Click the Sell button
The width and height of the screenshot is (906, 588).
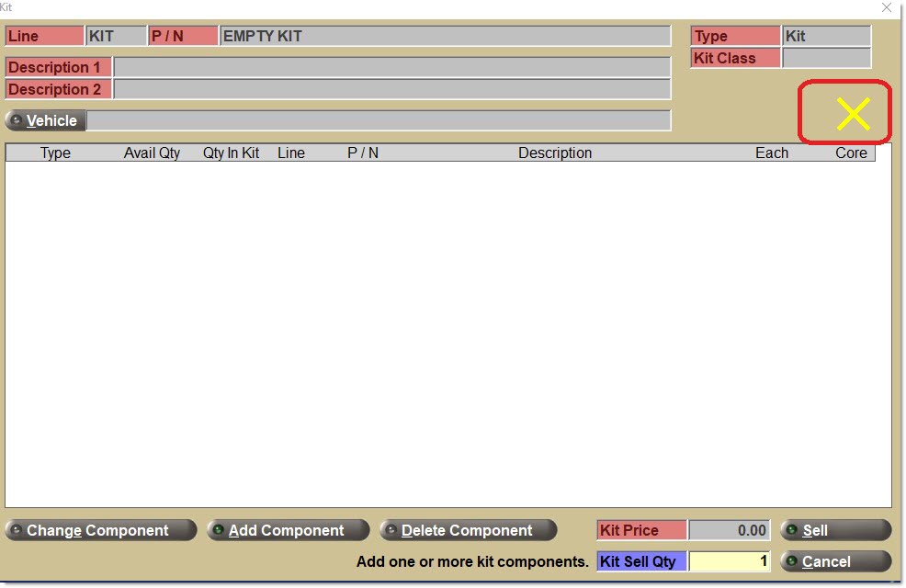pos(834,530)
